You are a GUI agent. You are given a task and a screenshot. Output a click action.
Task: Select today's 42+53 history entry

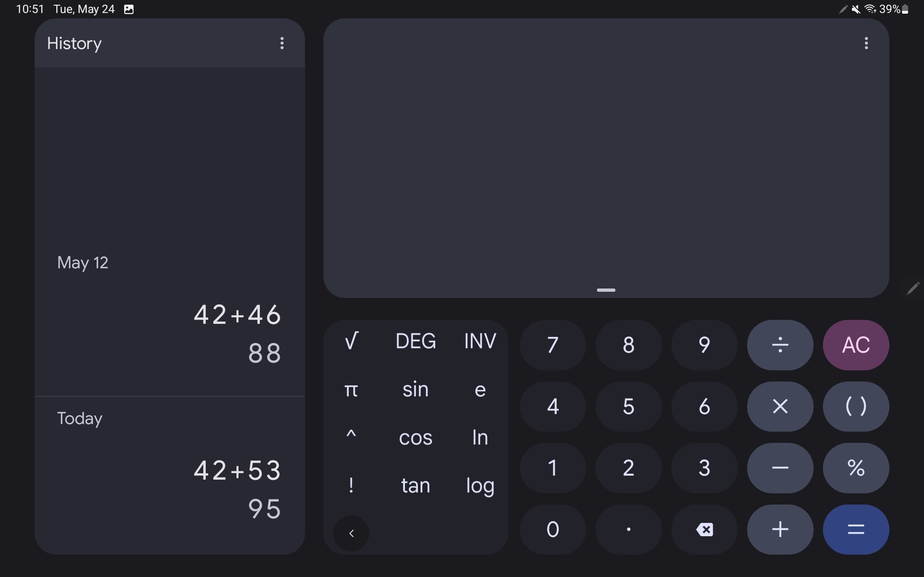coord(237,471)
